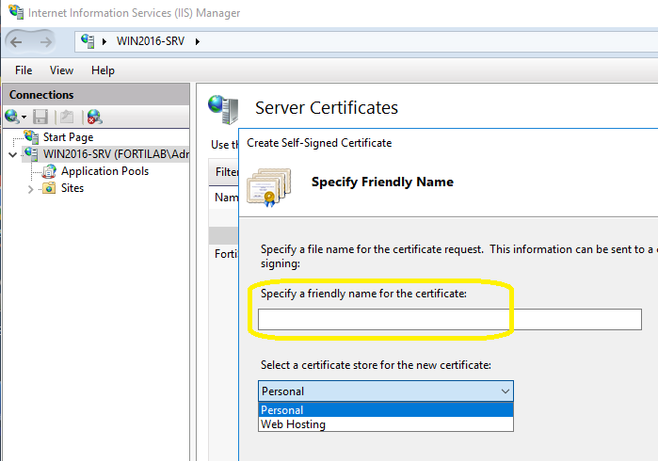Click the back navigation arrow
658x461 pixels.
(x=17, y=41)
